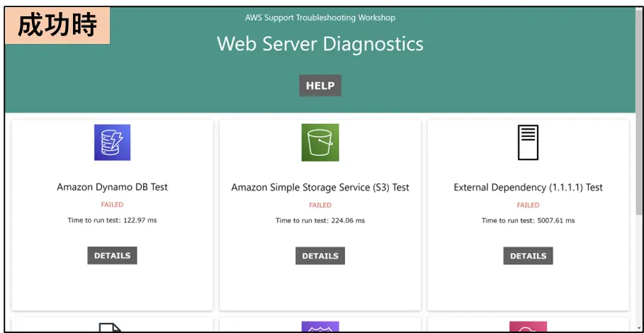Screen dimensions: 644x333
Task: Click 'AWS Support Troubleshooting Workshop' header text
Action: pyautogui.click(x=320, y=18)
